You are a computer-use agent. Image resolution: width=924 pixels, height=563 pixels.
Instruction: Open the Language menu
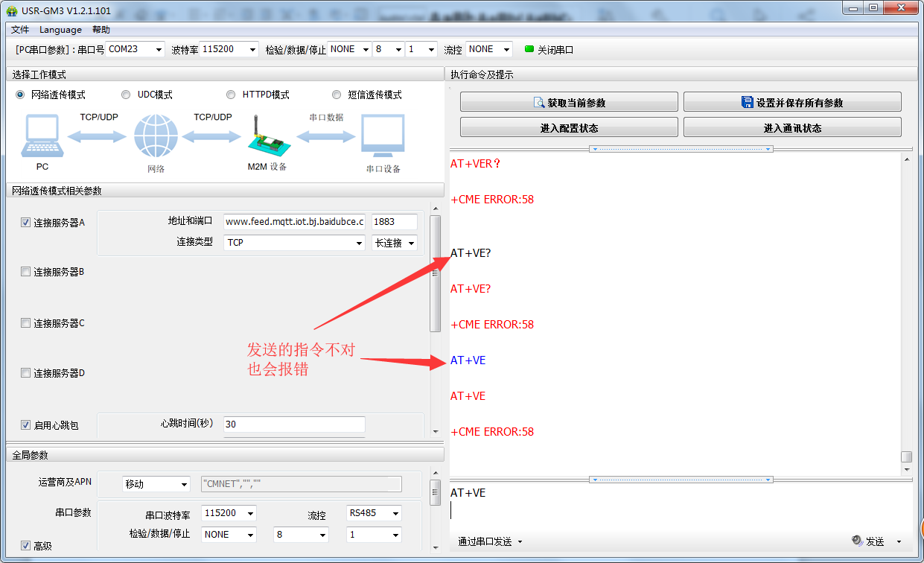click(x=60, y=30)
